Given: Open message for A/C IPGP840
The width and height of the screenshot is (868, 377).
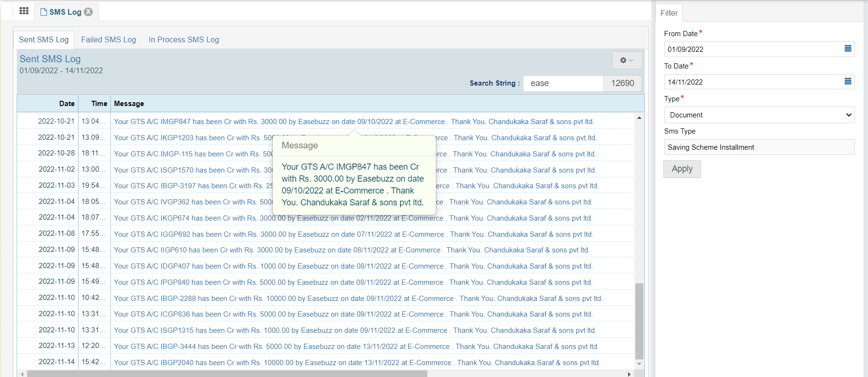Looking at the screenshot, I should point(353,282).
